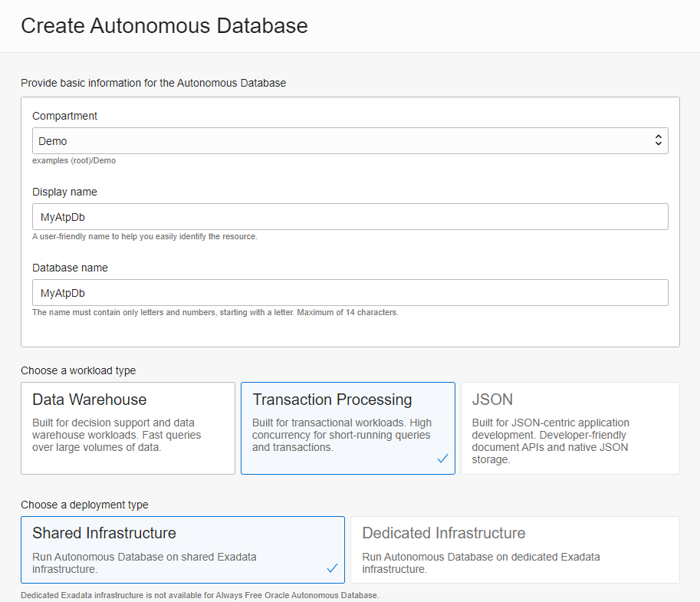The image size is (700, 602).
Task: Click the 'Create Autonomous Database' heading
Action: (x=164, y=25)
